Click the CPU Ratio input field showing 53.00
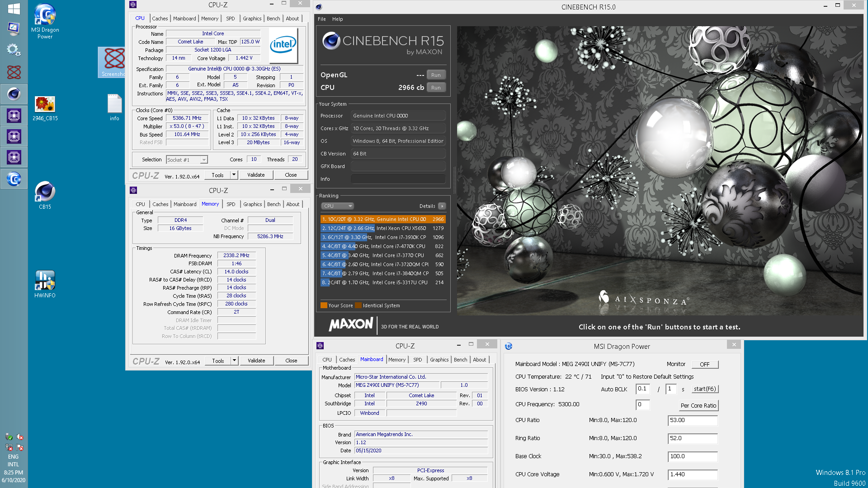The image size is (868, 488). 693,420
